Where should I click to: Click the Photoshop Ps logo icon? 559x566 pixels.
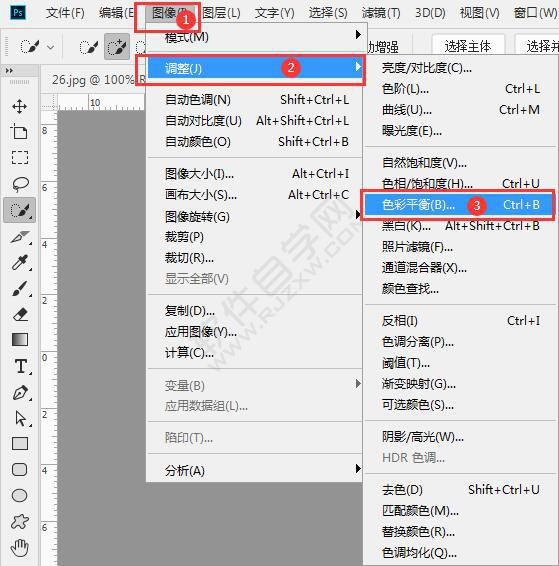click(18, 13)
